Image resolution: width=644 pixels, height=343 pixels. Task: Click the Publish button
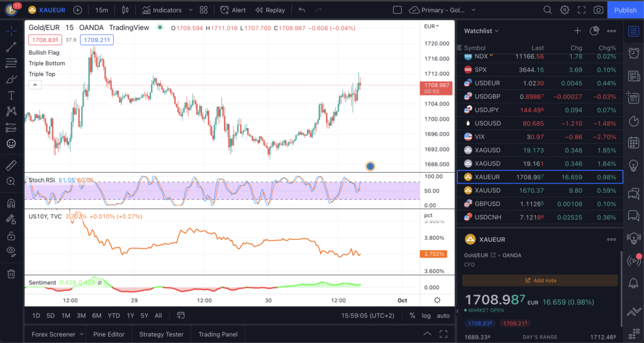click(x=625, y=10)
